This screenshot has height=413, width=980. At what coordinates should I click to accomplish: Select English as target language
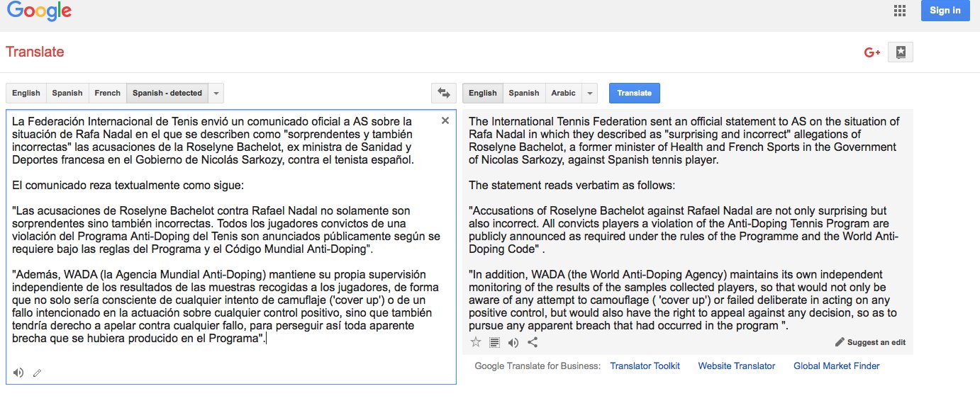483,93
